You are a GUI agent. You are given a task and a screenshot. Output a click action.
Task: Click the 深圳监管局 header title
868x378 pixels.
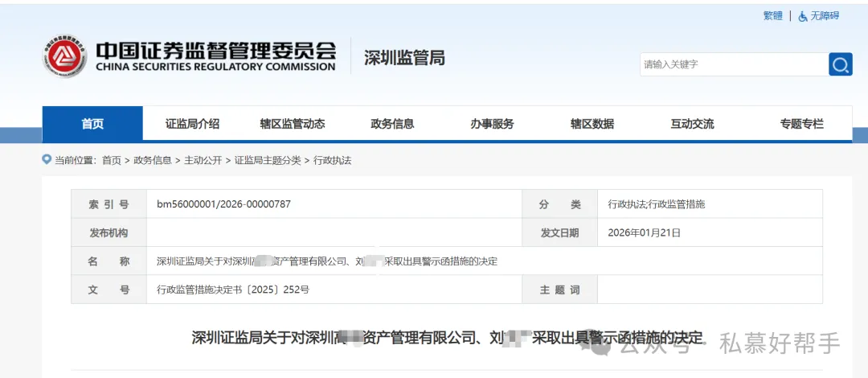click(x=404, y=57)
